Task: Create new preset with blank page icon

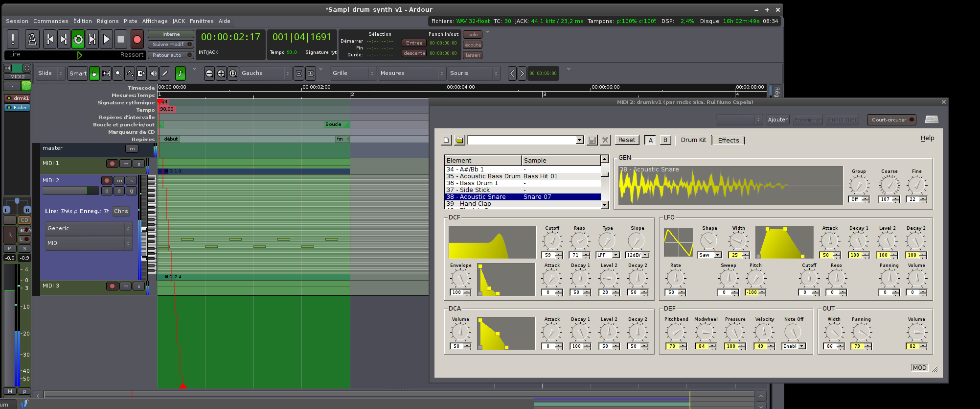Action: tap(446, 140)
